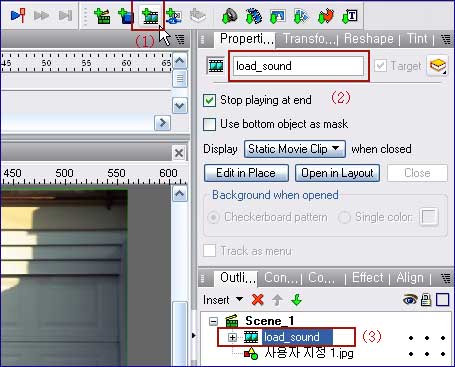Open the Static Movie Clip display dropdown
455x367 pixels.
(295, 149)
